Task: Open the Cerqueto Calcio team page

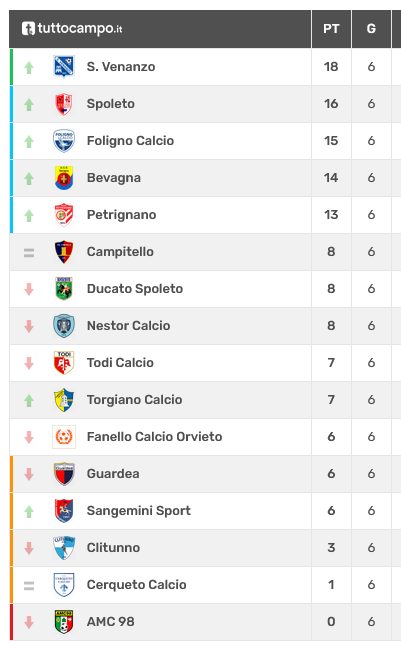Action: (136, 585)
